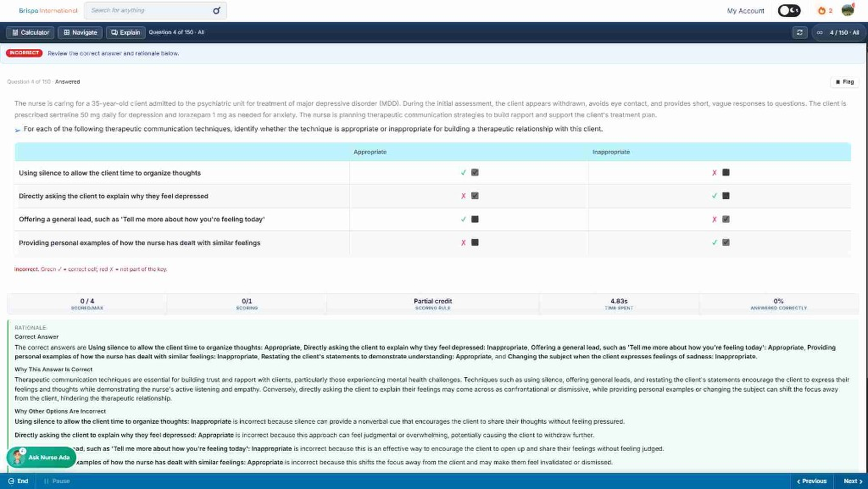
Task: Open the user profile avatar
Action: click(848, 11)
